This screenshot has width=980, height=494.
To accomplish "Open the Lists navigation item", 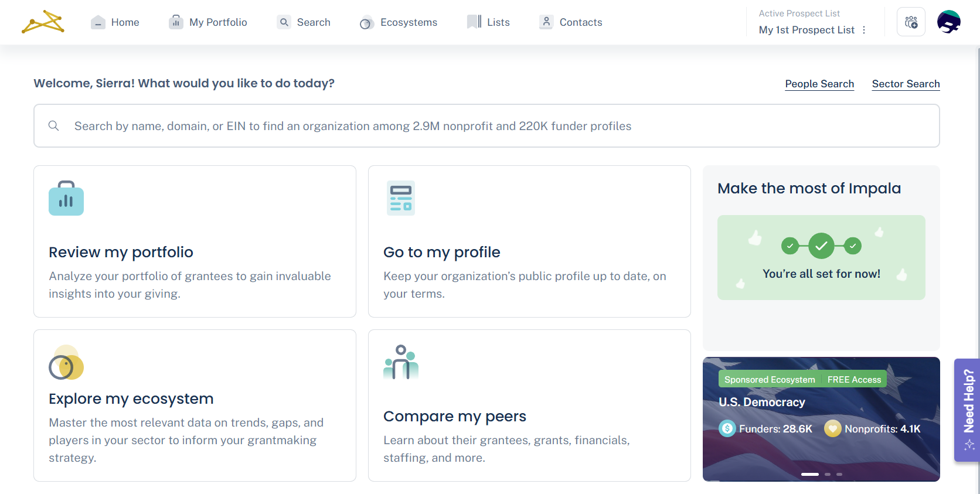I will [488, 22].
